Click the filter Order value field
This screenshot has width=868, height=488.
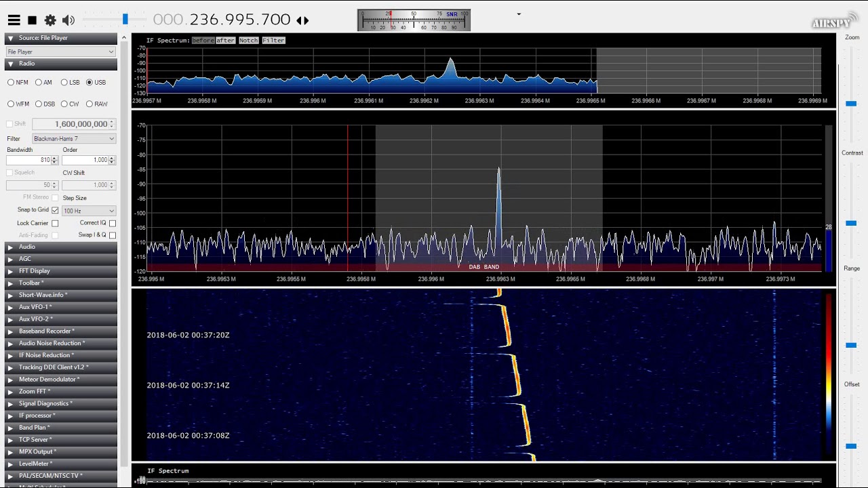tap(89, 160)
